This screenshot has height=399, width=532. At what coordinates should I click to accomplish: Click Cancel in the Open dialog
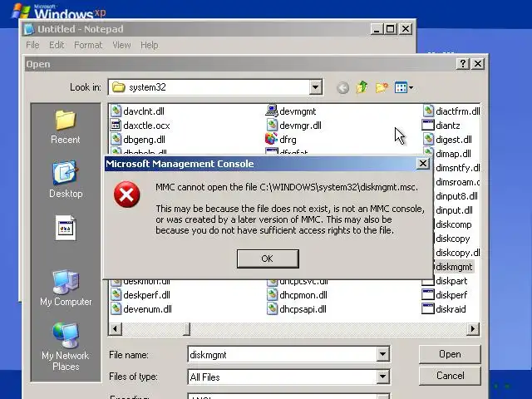click(x=450, y=376)
